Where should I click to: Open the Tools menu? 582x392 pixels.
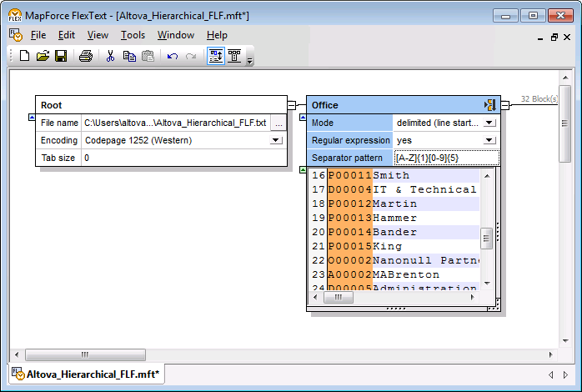point(133,35)
